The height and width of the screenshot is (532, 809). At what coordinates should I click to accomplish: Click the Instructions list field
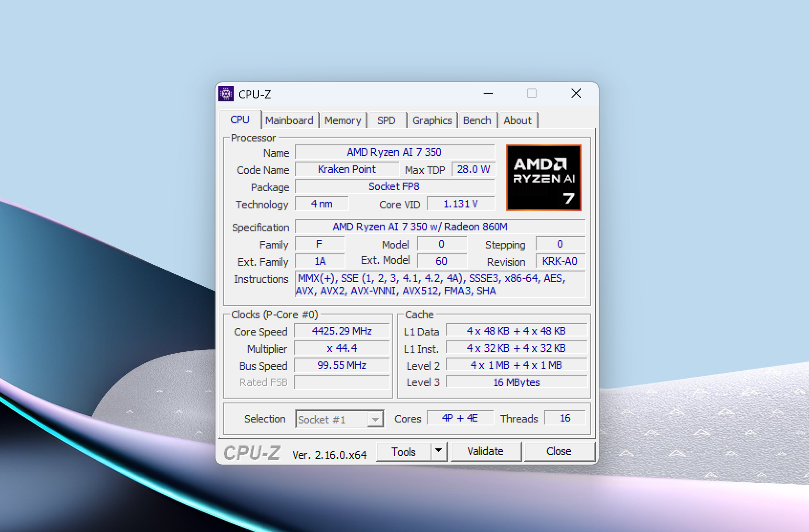[x=440, y=284]
